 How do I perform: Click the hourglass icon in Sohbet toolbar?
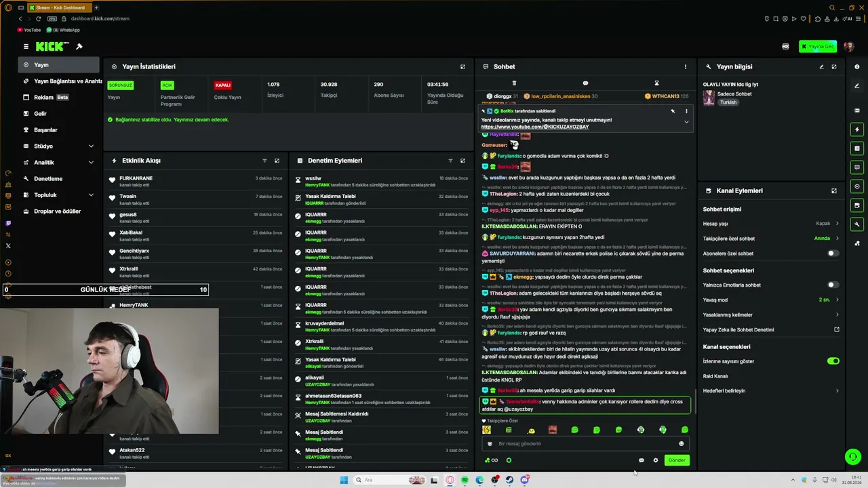(656, 83)
